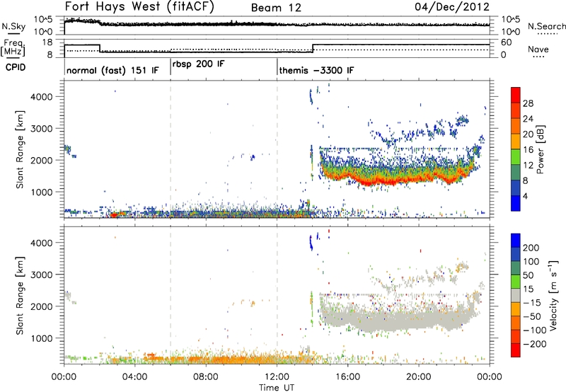Click the 200 label on the velocity colorbar
Image resolution: width=566 pixels, height=392 pixels.
point(531,248)
